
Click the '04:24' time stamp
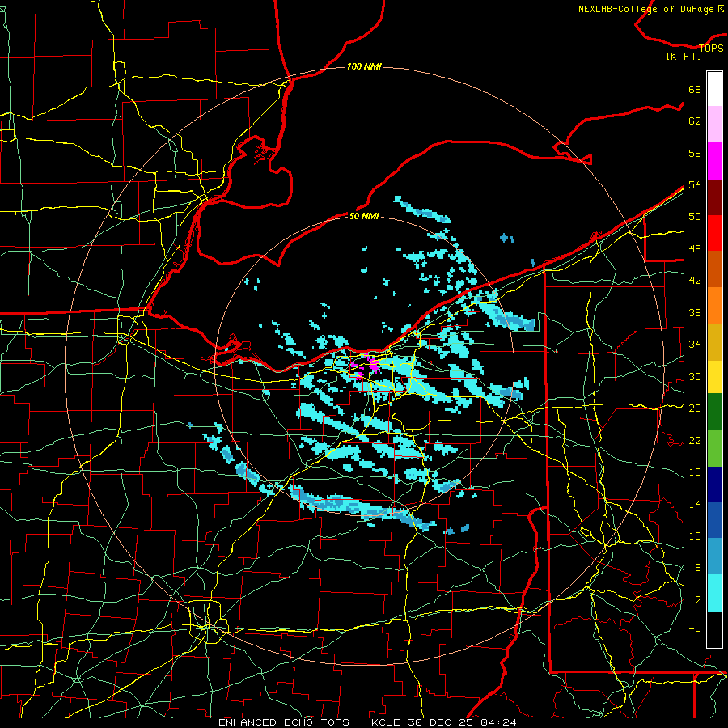point(499,722)
